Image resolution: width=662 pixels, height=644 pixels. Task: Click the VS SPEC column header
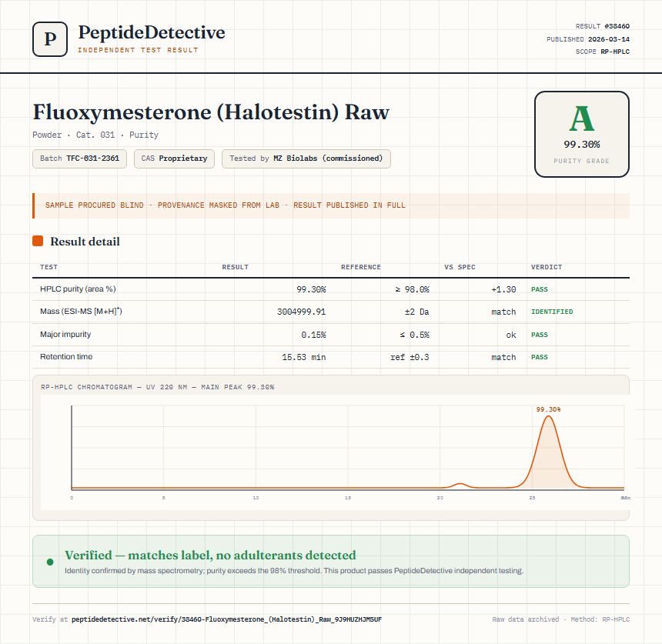coord(460,267)
